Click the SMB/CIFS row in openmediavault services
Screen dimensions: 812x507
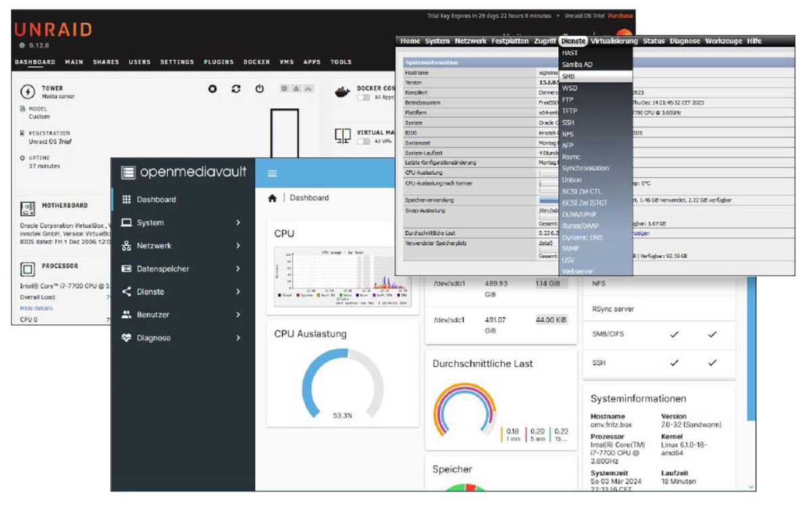tap(659, 334)
